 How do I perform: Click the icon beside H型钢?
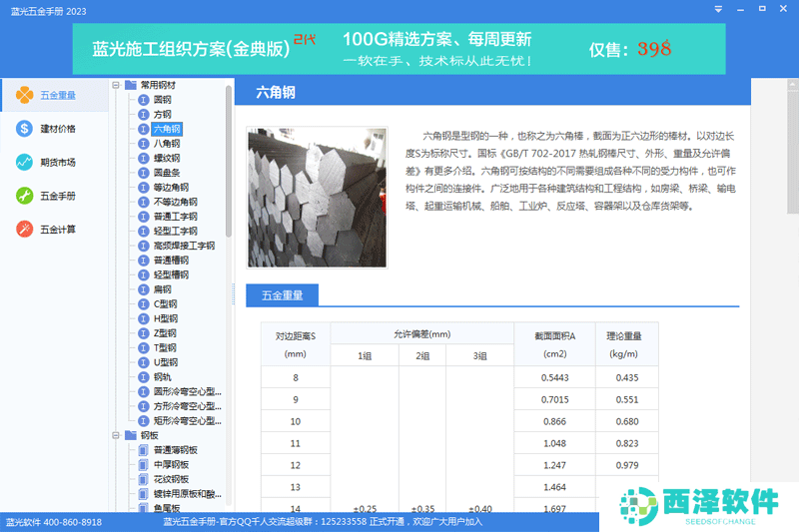click(x=144, y=318)
